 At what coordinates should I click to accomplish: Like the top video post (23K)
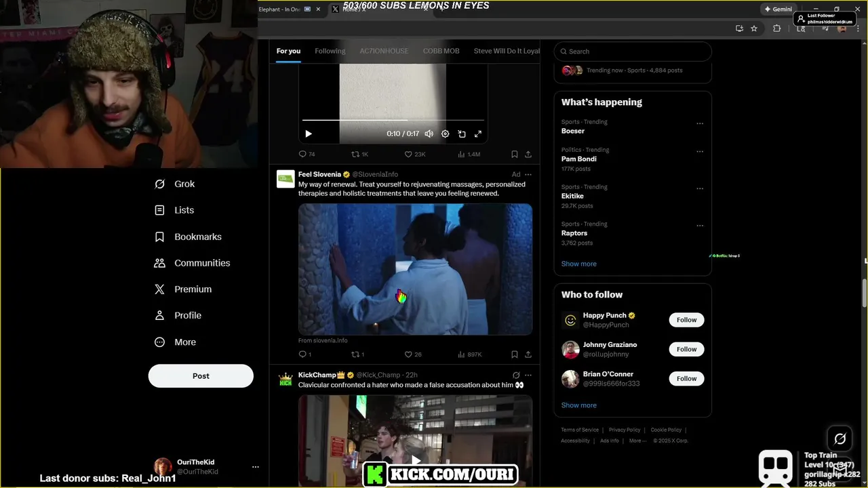415,154
